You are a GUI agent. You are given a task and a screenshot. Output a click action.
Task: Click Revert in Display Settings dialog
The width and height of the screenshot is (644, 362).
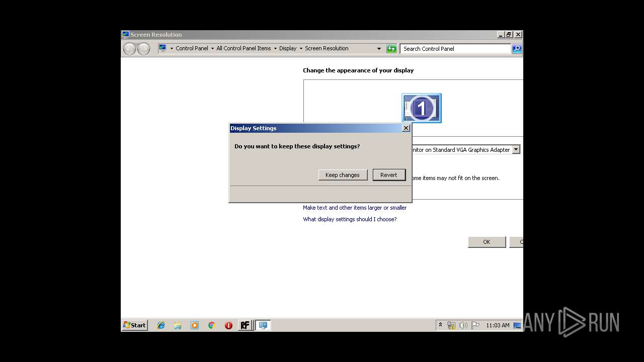[389, 175]
